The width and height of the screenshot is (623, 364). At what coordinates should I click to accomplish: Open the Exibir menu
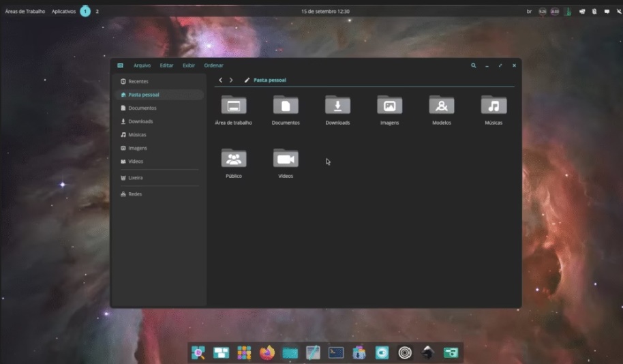pos(189,65)
